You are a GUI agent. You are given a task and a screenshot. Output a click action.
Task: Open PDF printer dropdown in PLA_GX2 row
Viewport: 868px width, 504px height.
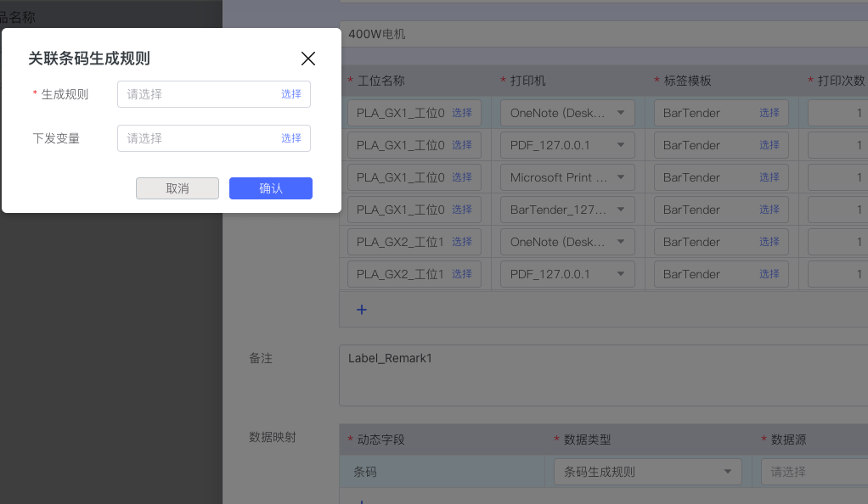coord(567,274)
